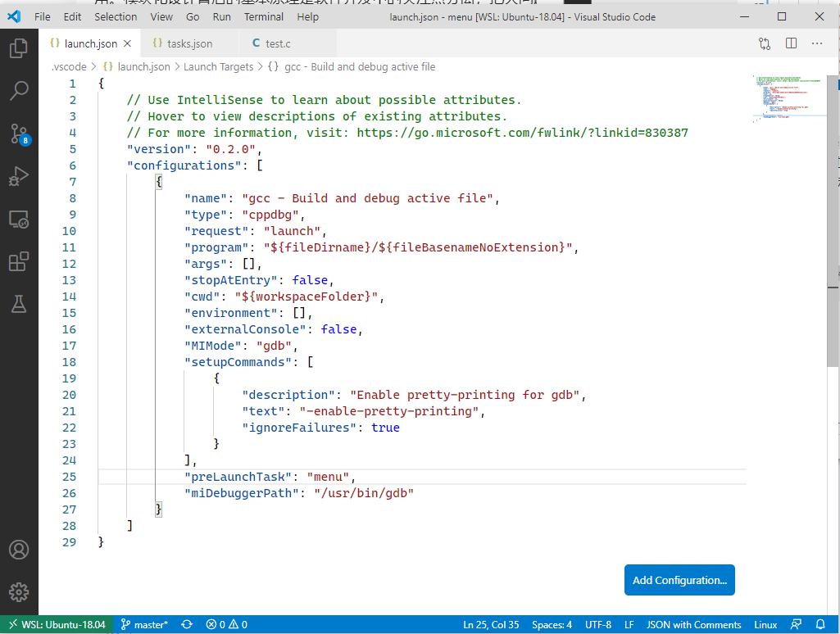Click the Synchronize Changes icon
This screenshot has height=634, width=840.
[187, 624]
